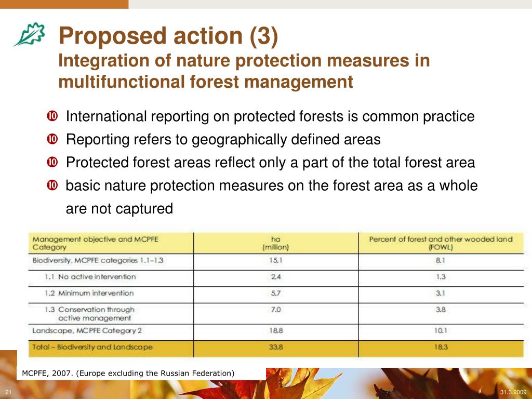Click the slide number "21"

(x=8, y=392)
